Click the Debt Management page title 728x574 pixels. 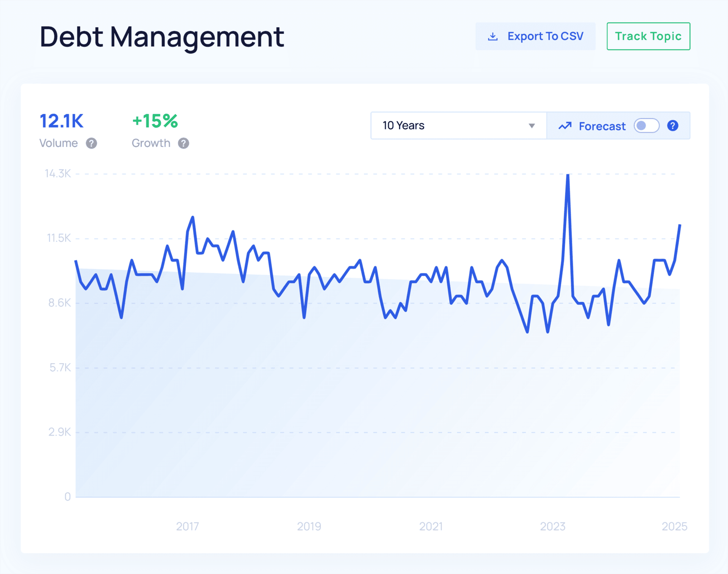(x=162, y=37)
